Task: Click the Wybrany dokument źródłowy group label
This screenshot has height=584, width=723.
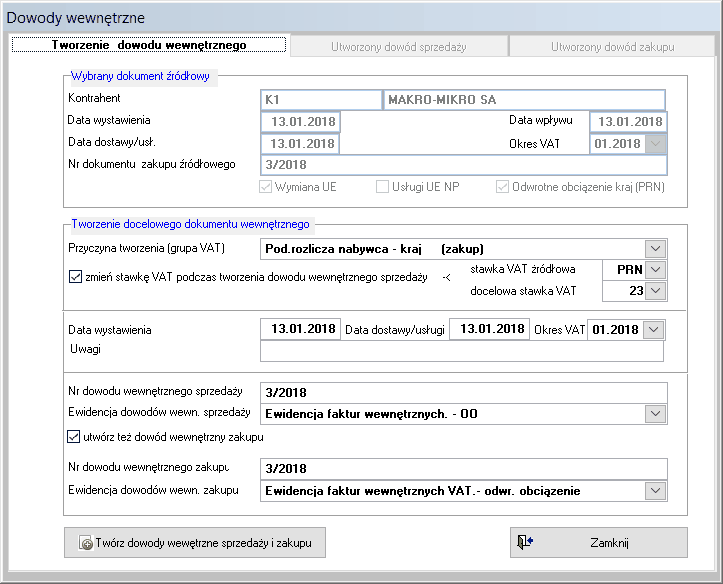Action: 140,76
